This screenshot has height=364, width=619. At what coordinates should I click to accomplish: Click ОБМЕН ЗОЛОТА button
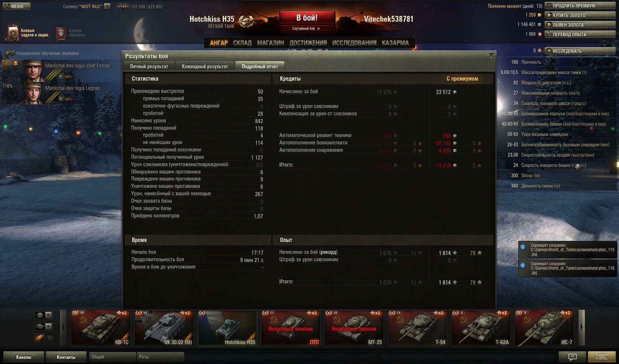pos(580,25)
